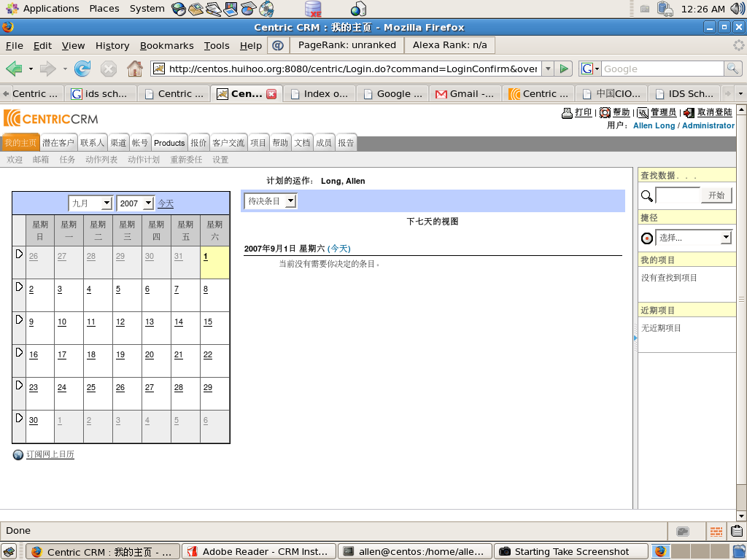This screenshot has height=560, width=747.
Task: Open the 待决条目 filter dropdown
Action: [x=271, y=201]
